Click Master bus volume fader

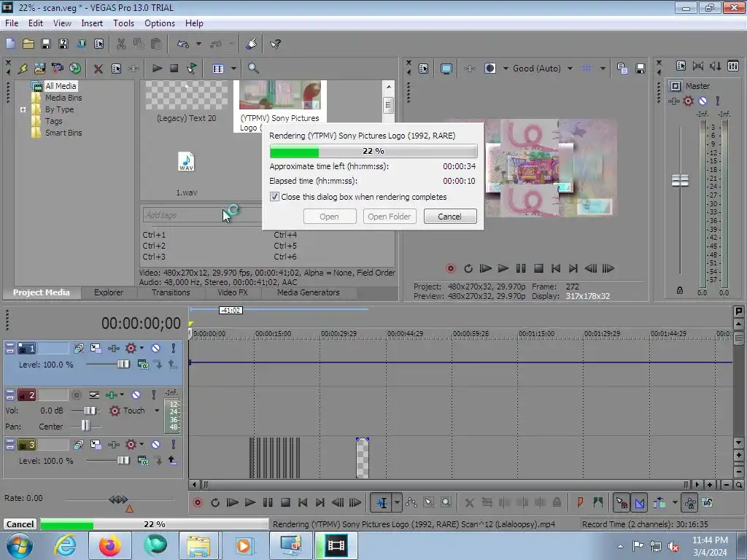point(680,181)
